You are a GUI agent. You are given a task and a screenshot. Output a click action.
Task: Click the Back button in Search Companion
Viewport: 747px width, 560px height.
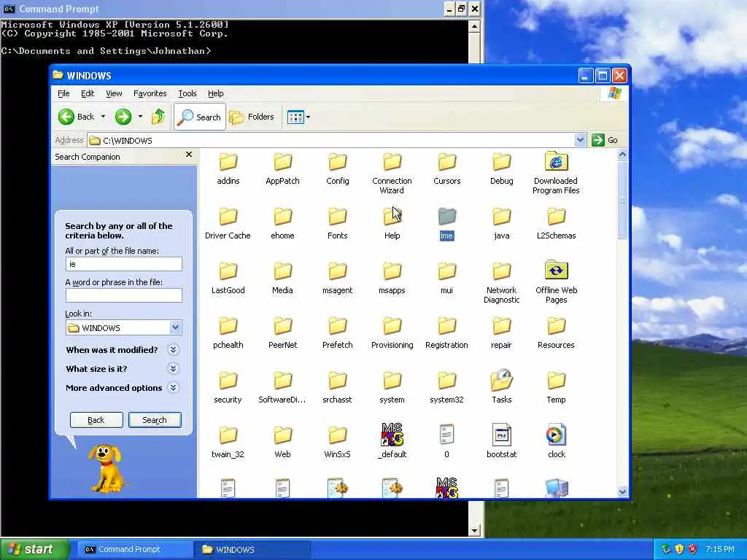pos(96,420)
